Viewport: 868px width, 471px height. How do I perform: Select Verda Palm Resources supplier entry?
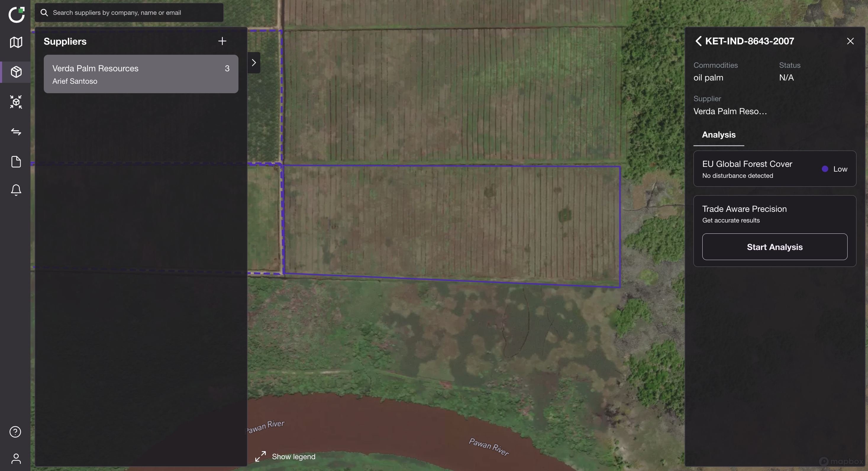141,74
